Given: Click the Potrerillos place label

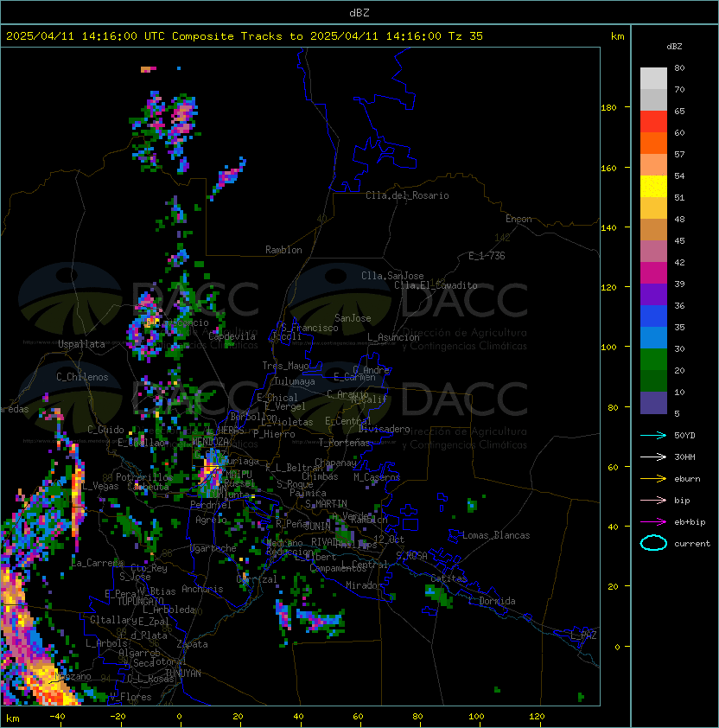Looking at the screenshot, I should [x=144, y=477].
